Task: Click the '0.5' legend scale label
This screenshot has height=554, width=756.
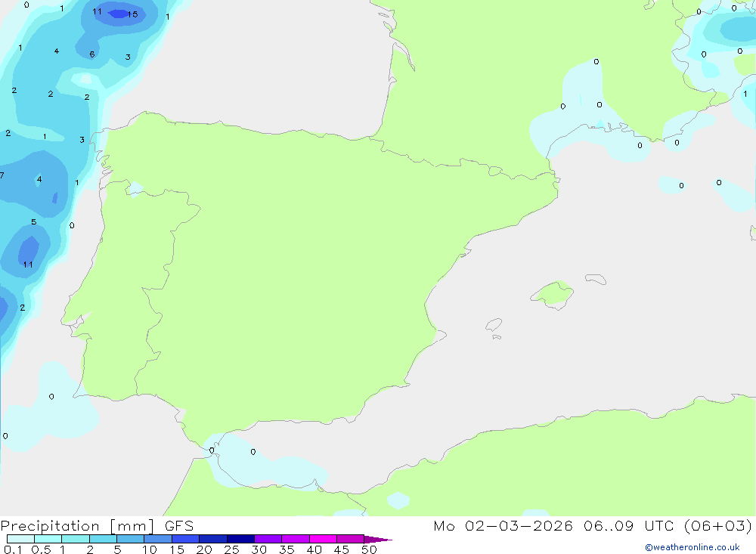Action: 41,549
